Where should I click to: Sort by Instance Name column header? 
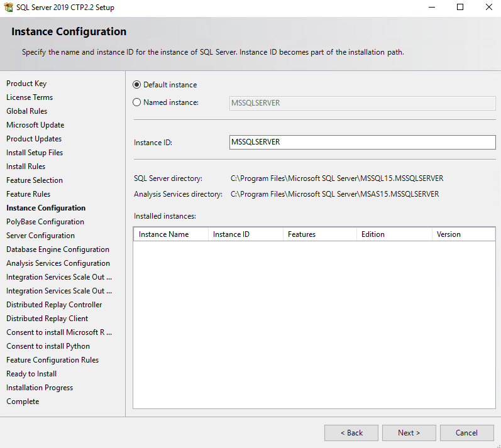pos(171,234)
